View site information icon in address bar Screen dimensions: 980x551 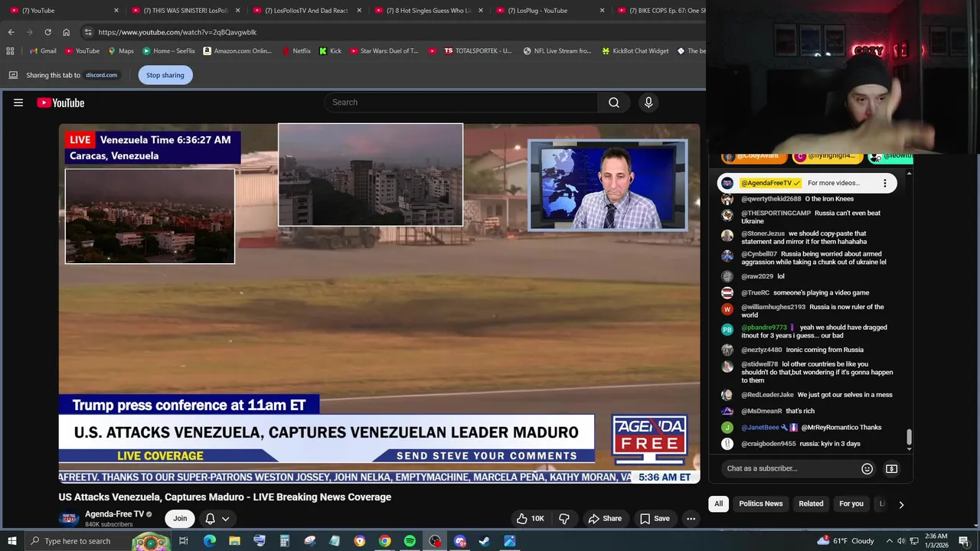(88, 32)
